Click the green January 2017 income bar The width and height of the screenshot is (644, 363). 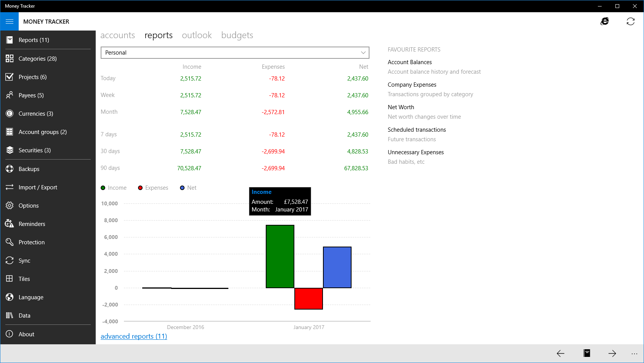click(280, 257)
